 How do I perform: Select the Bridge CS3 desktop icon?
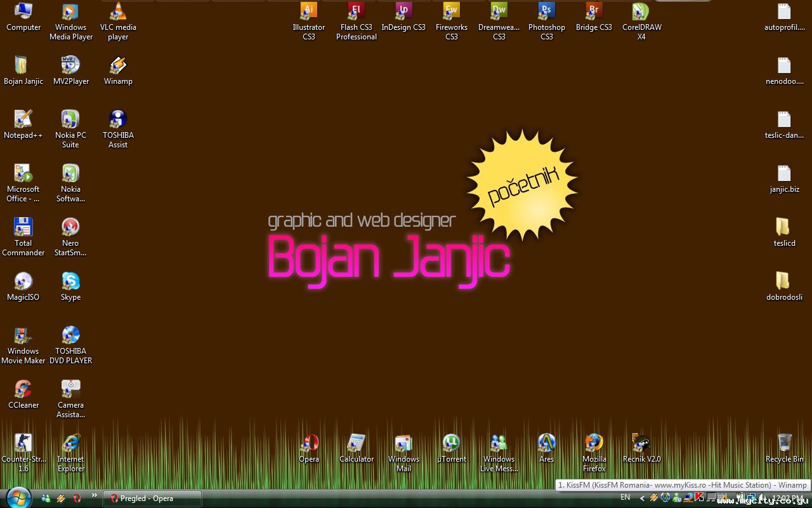pyautogui.click(x=594, y=17)
